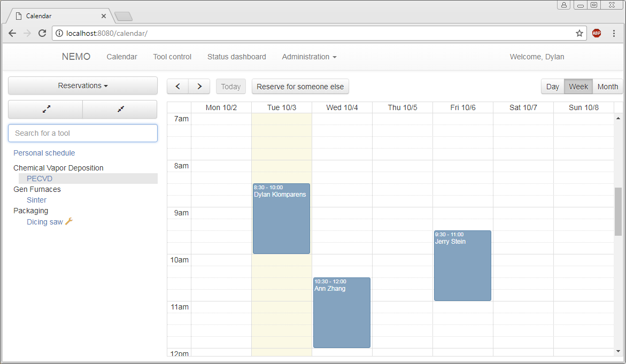Focus the Search for a tool field
Image resolution: width=626 pixels, height=364 pixels.
83,133
